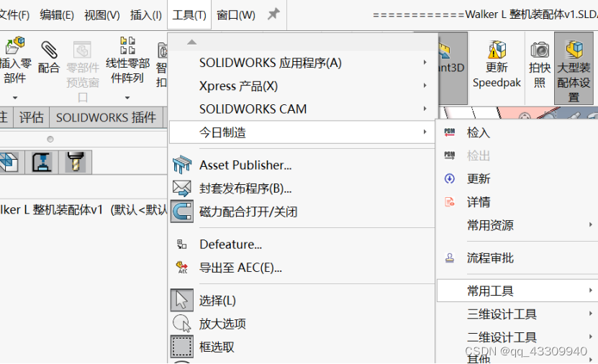Open the 视图(V) menu
The width and height of the screenshot is (598, 364).
click(x=102, y=15)
